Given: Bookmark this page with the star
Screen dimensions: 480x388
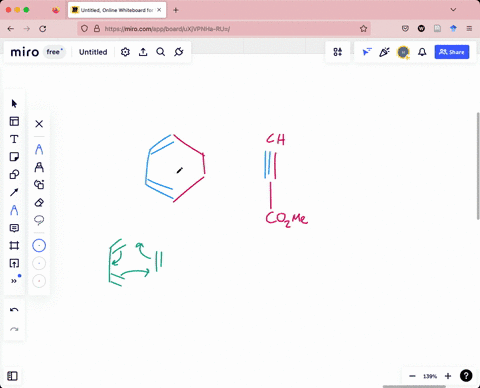Looking at the screenshot, I should pyautogui.click(x=363, y=29).
